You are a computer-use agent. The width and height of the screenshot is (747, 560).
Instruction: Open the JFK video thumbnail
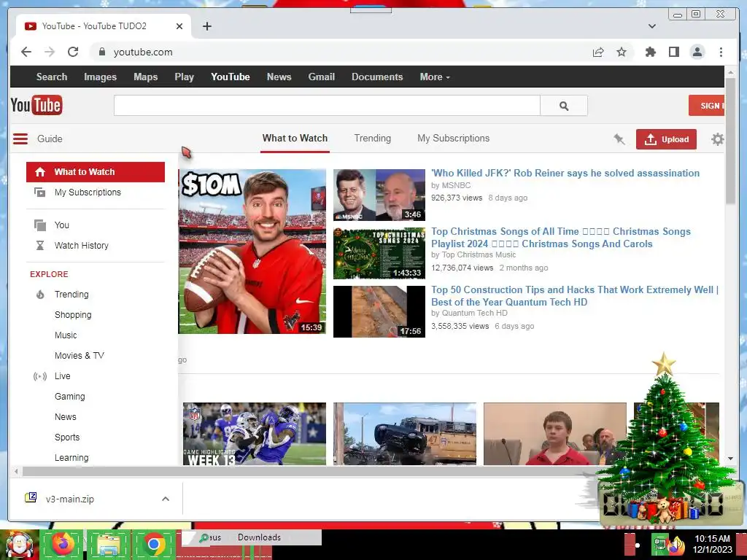click(379, 195)
